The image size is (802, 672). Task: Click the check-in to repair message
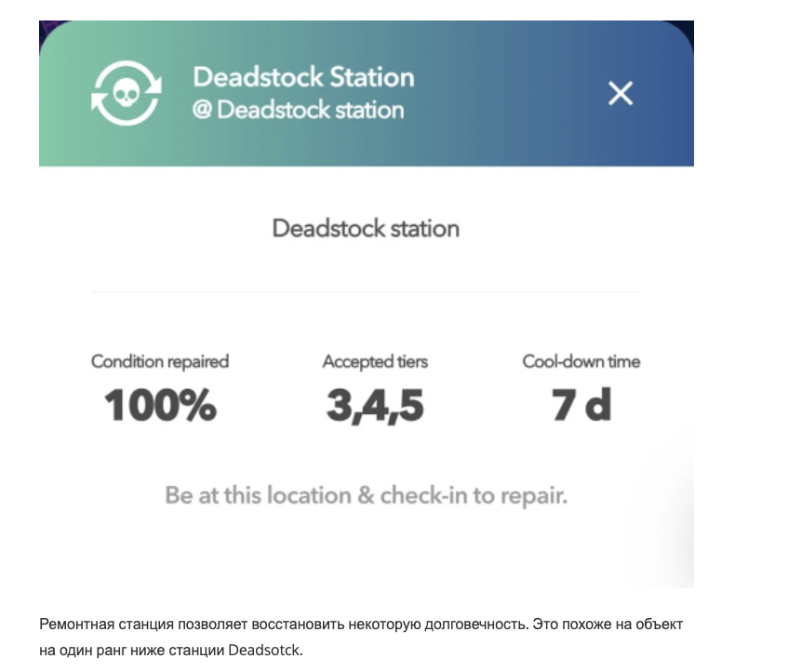pyautogui.click(x=366, y=494)
